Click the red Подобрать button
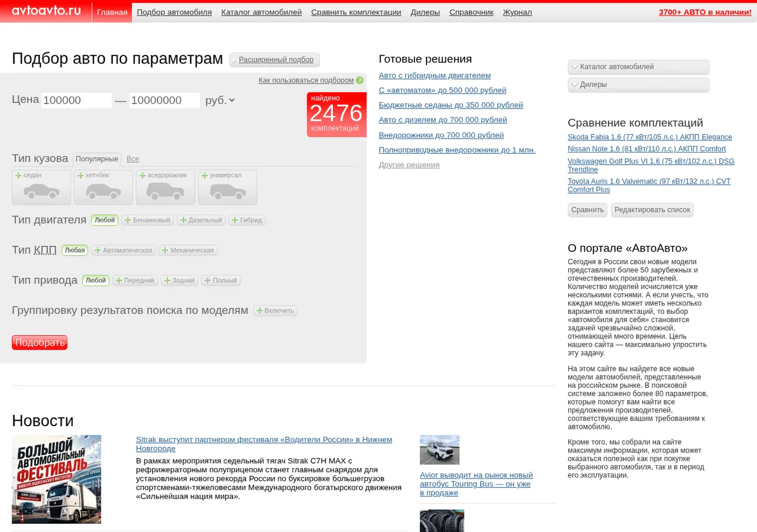This screenshot has height=532, width=757. [x=39, y=342]
